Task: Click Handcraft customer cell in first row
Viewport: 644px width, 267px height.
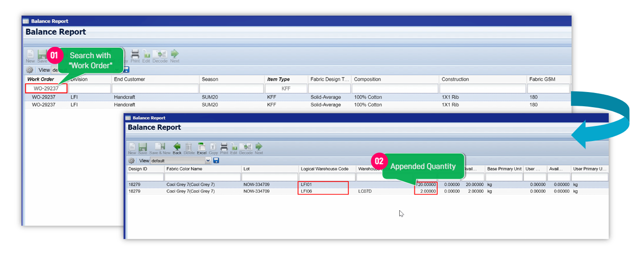Action: point(125,97)
